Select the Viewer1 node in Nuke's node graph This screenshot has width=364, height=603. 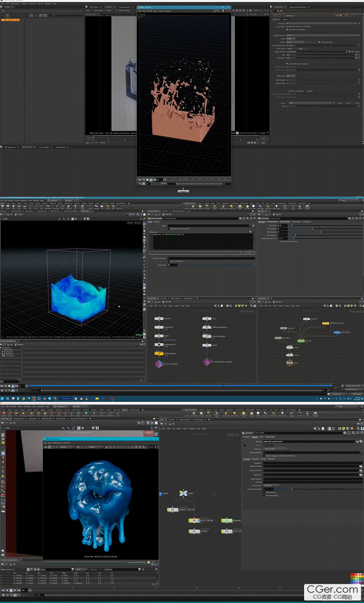(x=183, y=191)
